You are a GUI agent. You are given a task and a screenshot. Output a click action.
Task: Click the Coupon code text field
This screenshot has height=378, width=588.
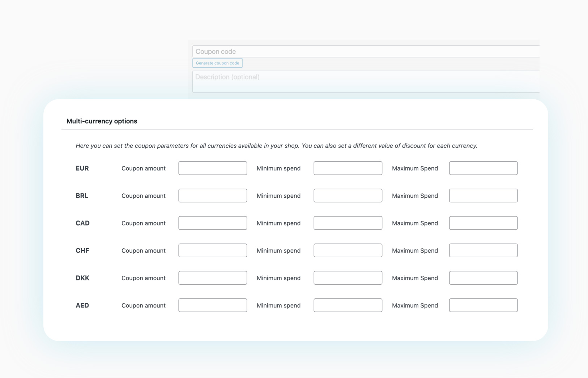pyautogui.click(x=365, y=51)
